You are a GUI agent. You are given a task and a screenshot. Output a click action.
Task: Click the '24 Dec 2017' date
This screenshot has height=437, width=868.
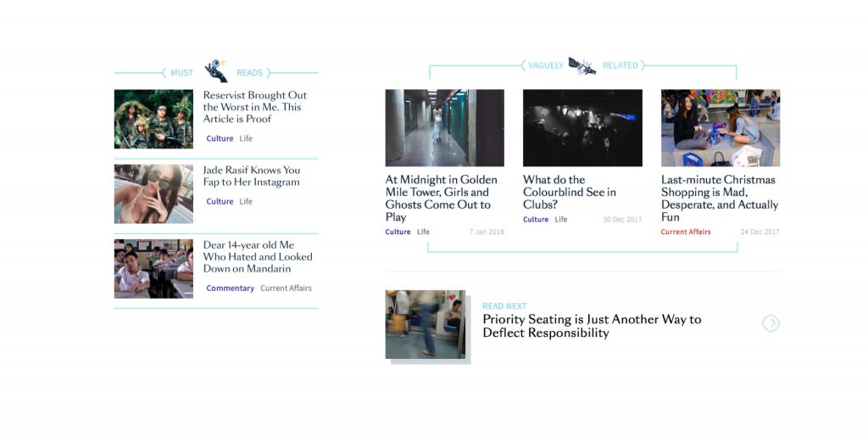point(760,232)
